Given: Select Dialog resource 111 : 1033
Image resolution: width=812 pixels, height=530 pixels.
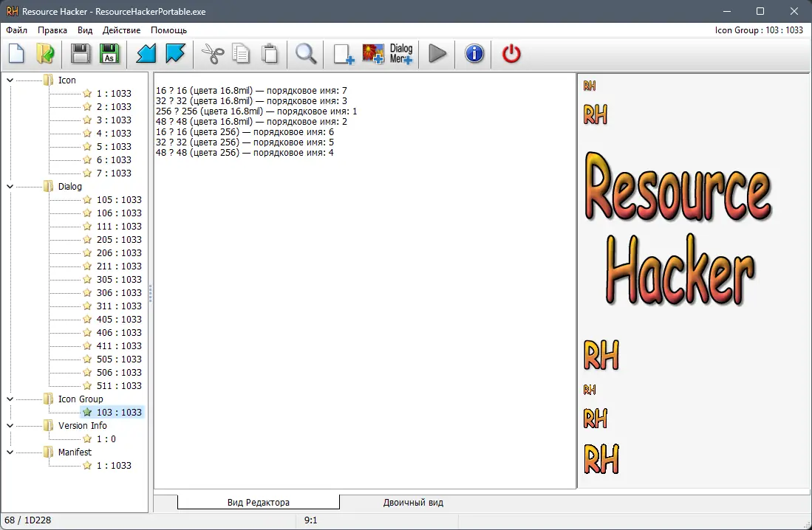Looking at the screenshot, I should coord(119,226).
